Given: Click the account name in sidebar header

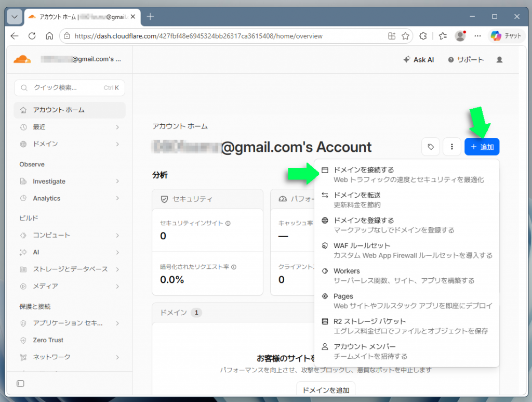Looking at the screenshot, I should (x=81, y=59).
